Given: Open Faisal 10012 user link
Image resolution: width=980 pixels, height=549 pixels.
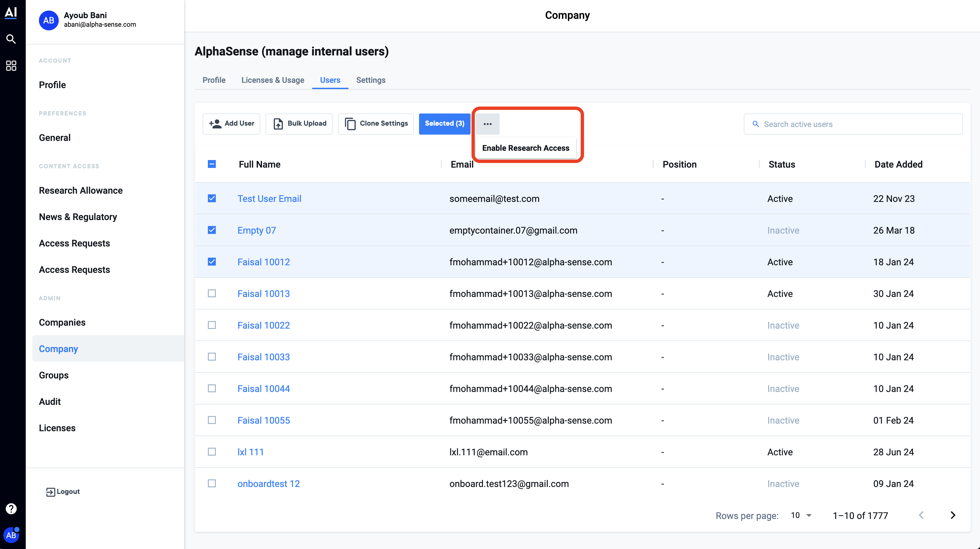Looking at the screenshot, I should coord(263,262).
